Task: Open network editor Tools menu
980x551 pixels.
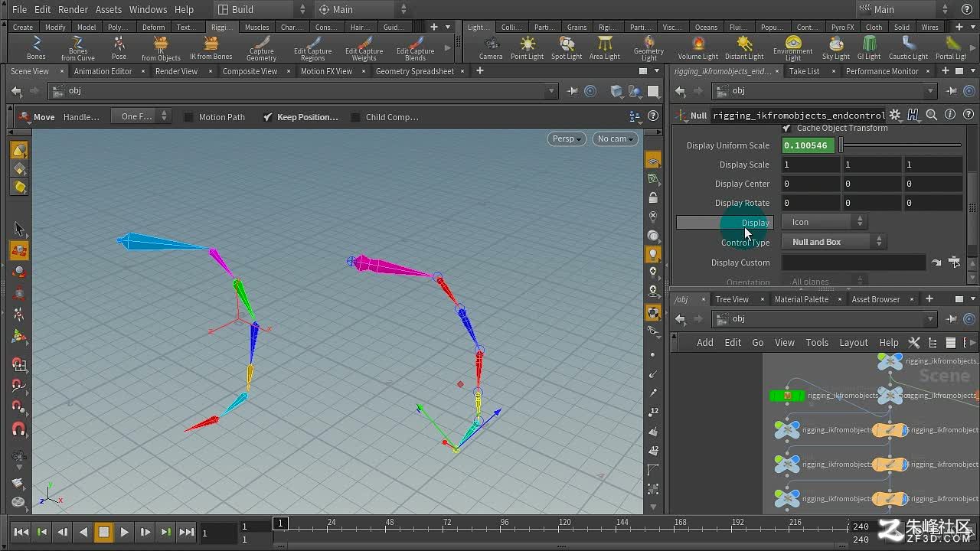Action: 817,342
